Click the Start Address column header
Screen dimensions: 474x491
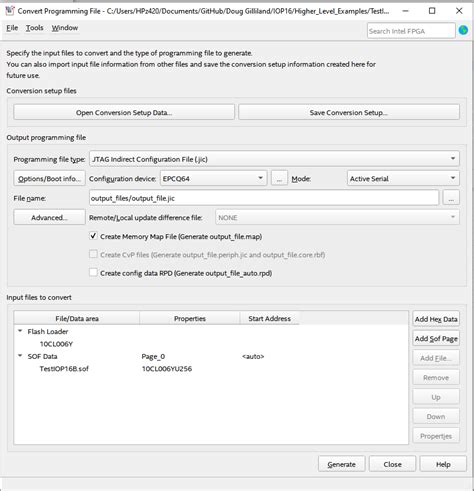(270, 318)
